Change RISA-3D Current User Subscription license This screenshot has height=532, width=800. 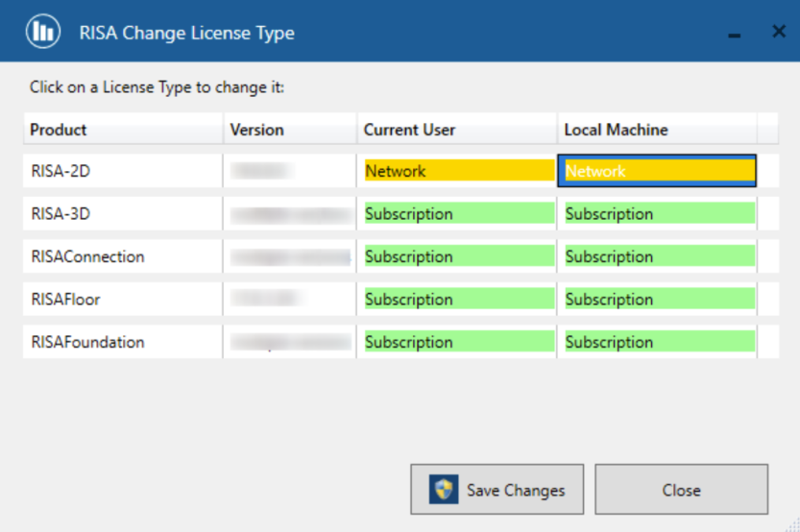(460, 213)
